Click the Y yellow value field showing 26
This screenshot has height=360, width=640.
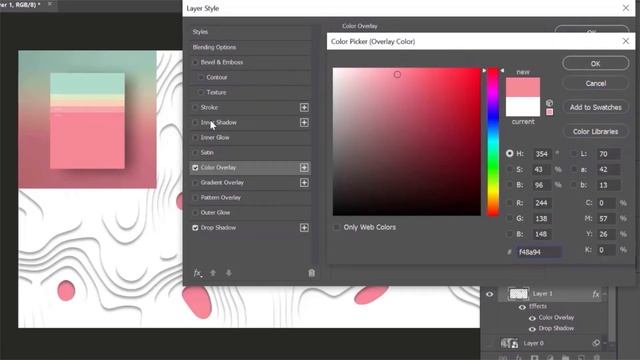606,234
